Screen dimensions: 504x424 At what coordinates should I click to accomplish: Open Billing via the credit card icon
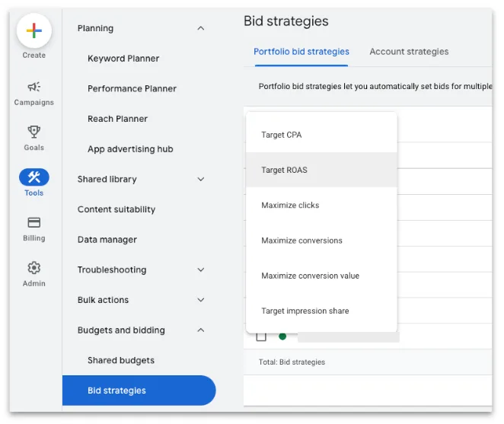click(x=33, y=222)
